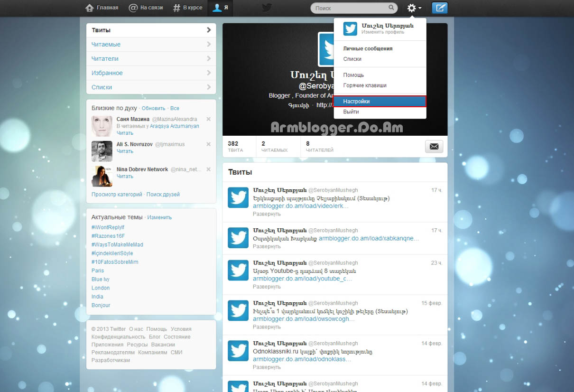Open Личные сообщения from the menu
Image resolution: width=574 pixels, height=392 pixels.
click(368, 48)
